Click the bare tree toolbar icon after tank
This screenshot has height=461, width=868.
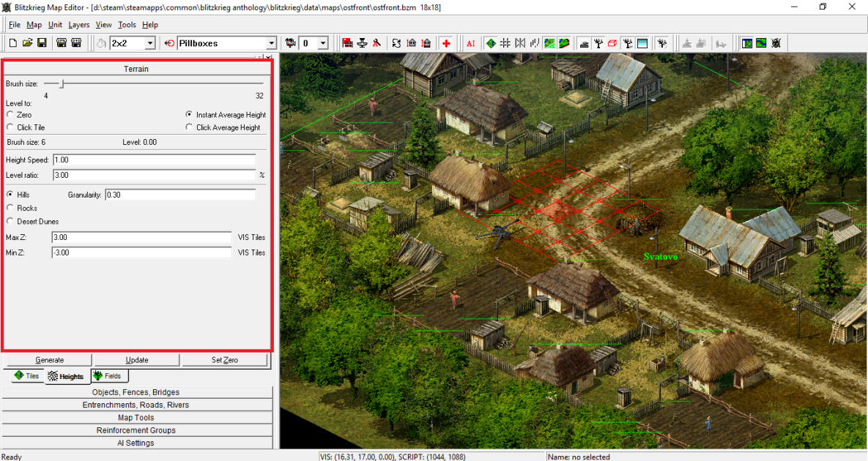click(x=598, y=43)
